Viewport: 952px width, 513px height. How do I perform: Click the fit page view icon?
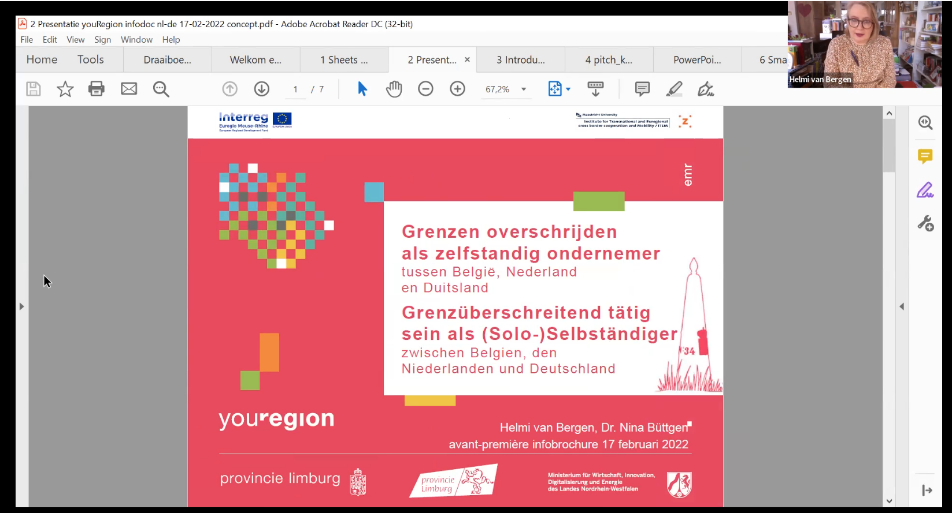[x=555, y=89]
